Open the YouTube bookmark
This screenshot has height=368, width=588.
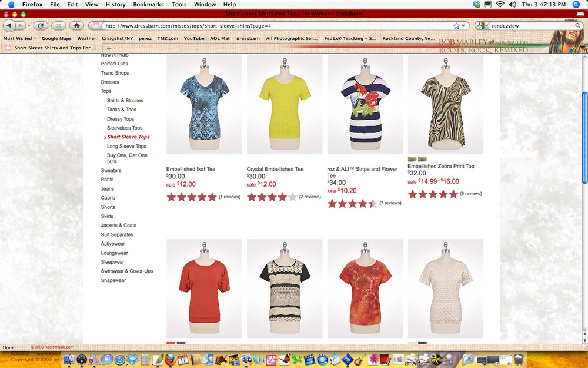click(x=194, y=38)
